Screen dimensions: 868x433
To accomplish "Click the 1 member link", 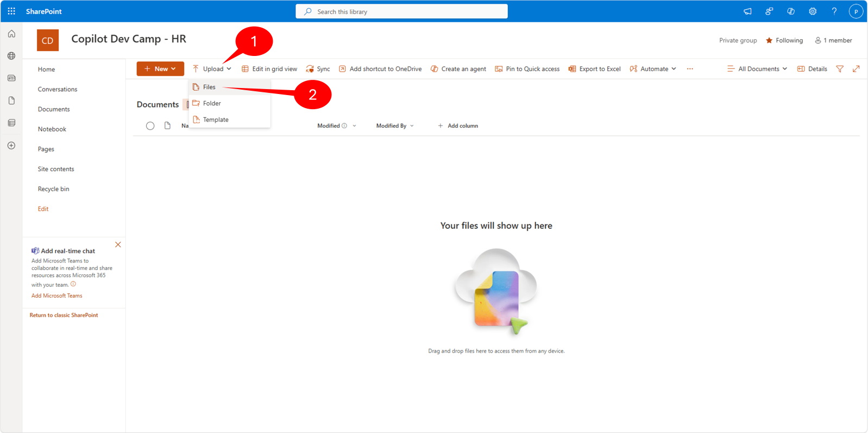I will click(x=833, y=40).
